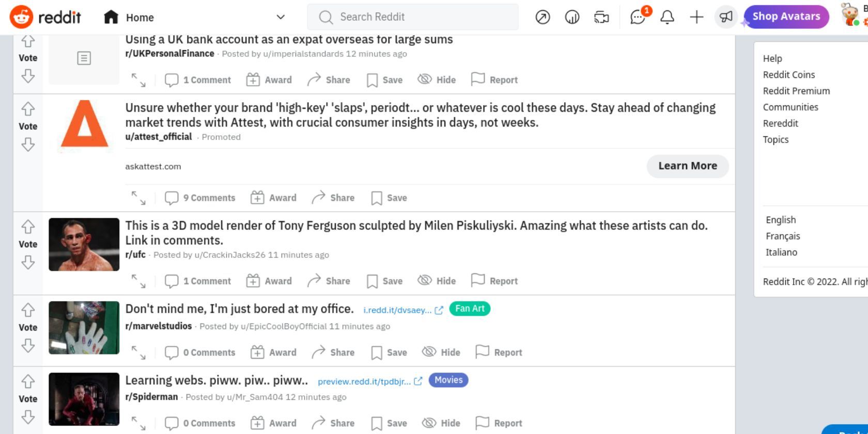Upvote the Tony Ferguson 3D model post
868x434 pixels.
click(x=28, y=227)
